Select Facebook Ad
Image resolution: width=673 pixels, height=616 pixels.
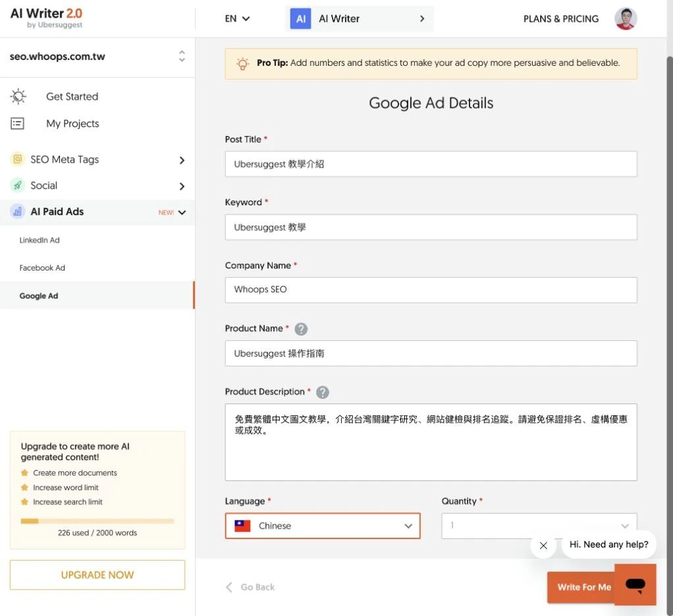(42, 268)
